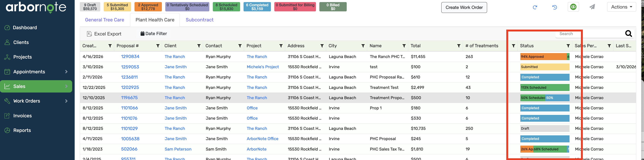This screenshot has width=644, height=160.
Task: Click the paper plane send icon
Action: coord(592,7)
